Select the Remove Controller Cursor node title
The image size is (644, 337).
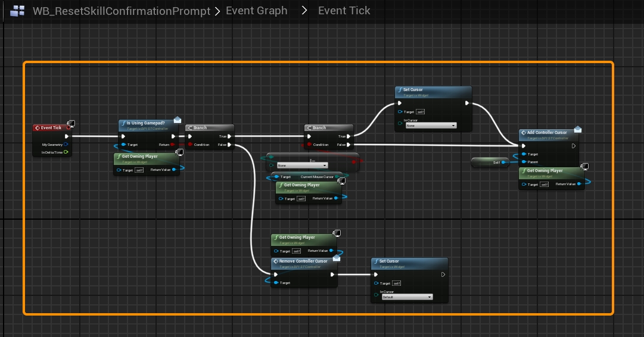(303, 261)
